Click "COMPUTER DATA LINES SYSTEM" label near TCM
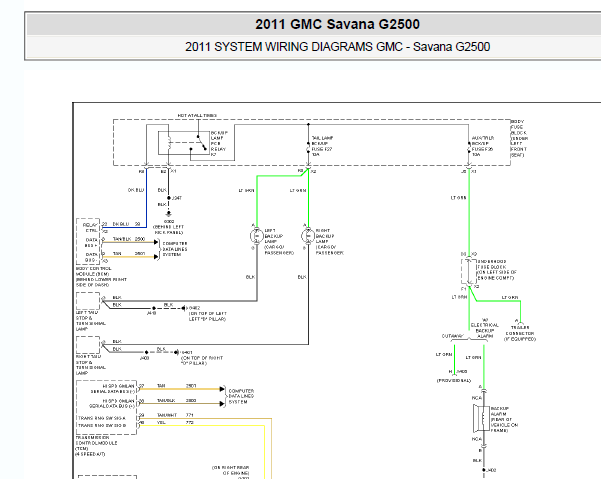 (x=241, y=396)
